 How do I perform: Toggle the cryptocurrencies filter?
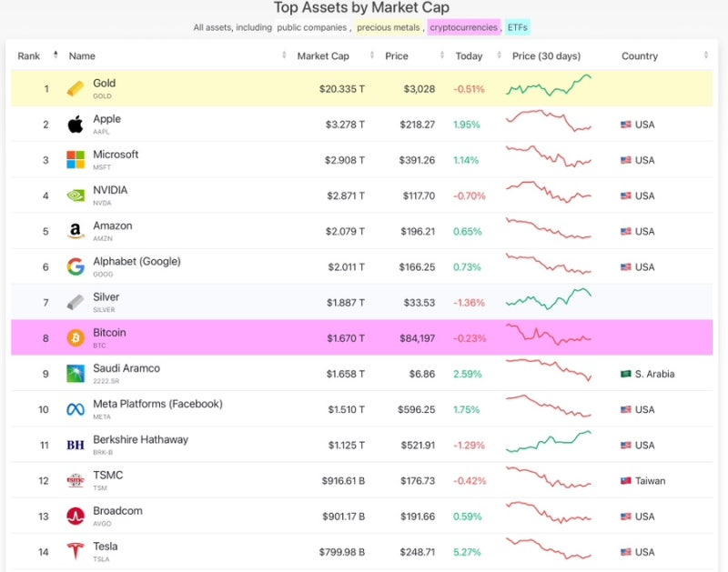(x=464, y=27)
